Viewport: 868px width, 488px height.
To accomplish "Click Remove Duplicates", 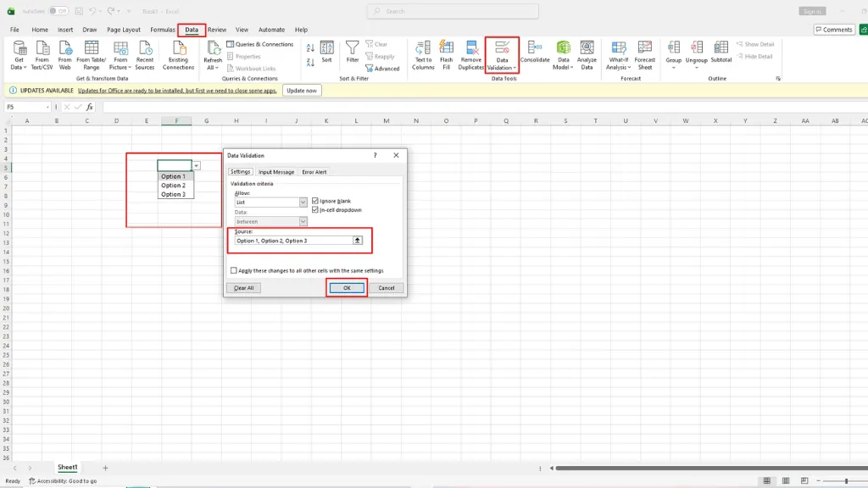I will [x=471, y=55].
